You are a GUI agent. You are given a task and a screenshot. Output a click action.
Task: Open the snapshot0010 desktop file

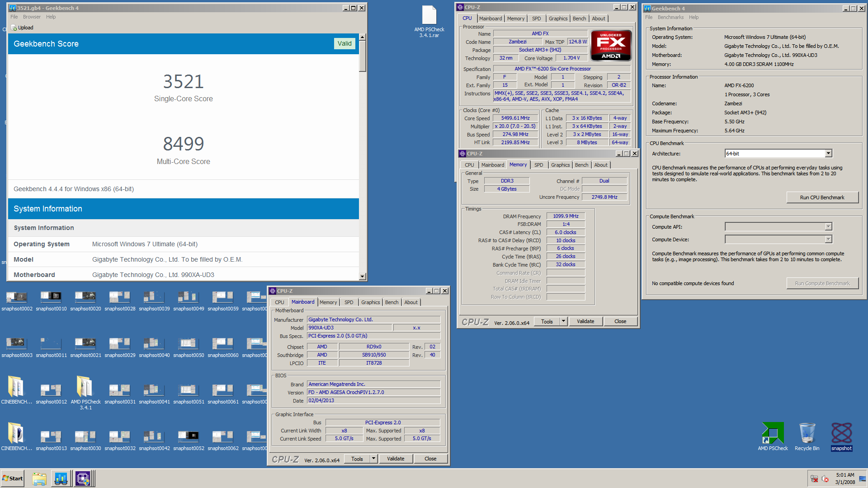pyautogui.click(x=51, y=301)
